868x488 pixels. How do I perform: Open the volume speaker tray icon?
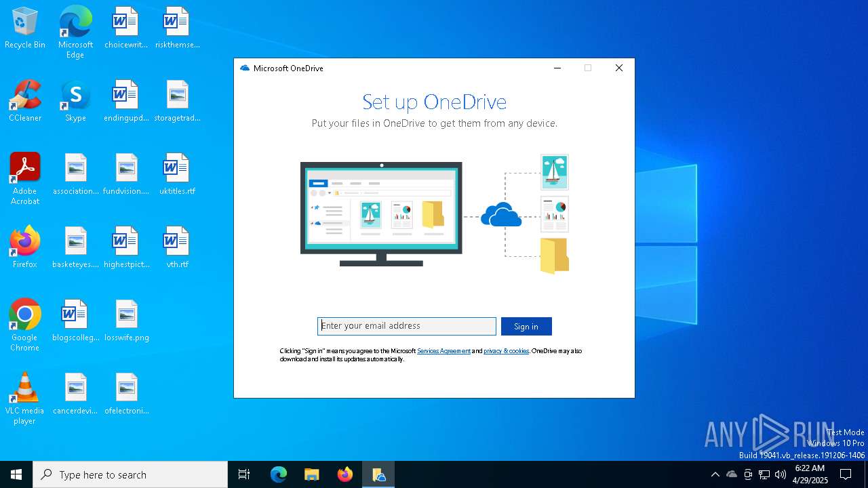pos(781,474)
